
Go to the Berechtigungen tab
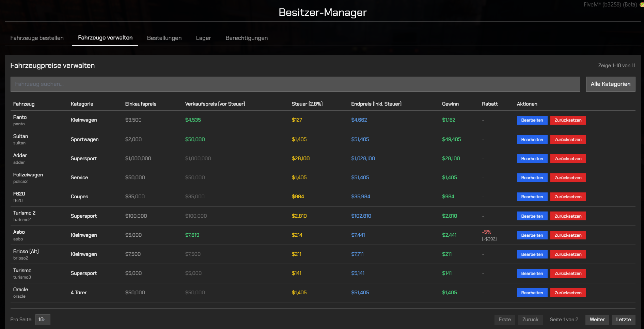tap(246, 38)
